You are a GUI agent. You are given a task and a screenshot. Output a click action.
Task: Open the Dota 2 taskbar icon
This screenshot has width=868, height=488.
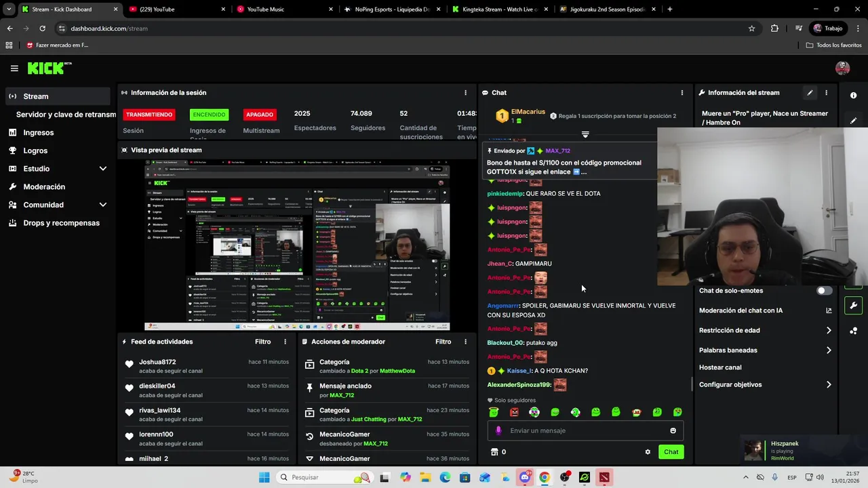point(604,477)
